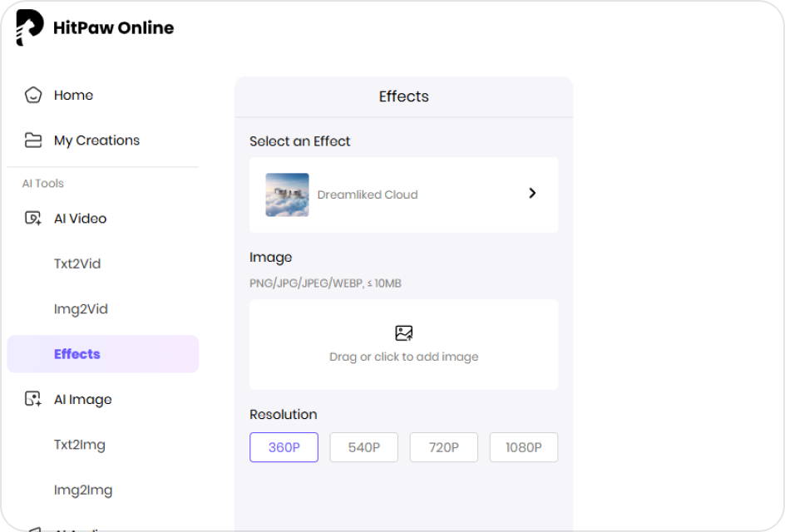Choose the 720P resolution option
The image size is (785, 532).
pos(443,447)
